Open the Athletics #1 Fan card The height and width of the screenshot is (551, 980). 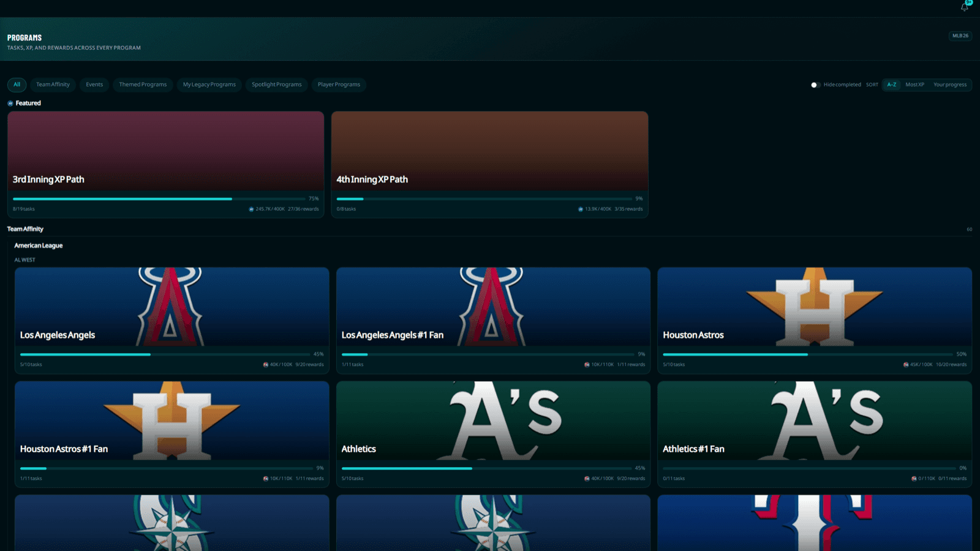pos(815,434)
